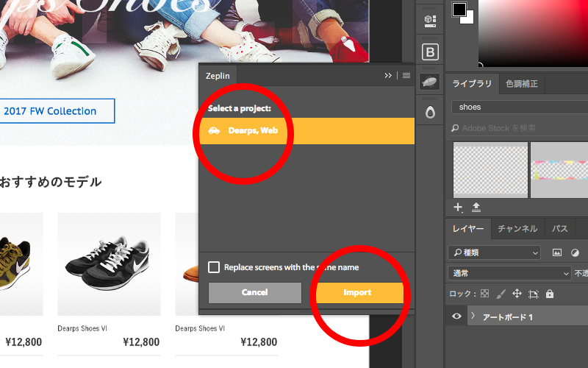Switch to the 色調補正 tab

(521, 84)
